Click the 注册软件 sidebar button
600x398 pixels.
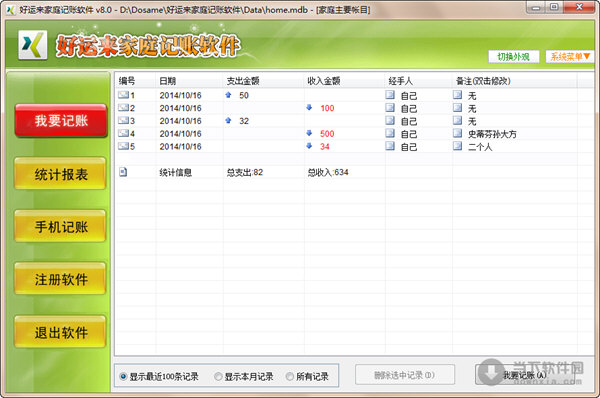click(x=60, y=279)
